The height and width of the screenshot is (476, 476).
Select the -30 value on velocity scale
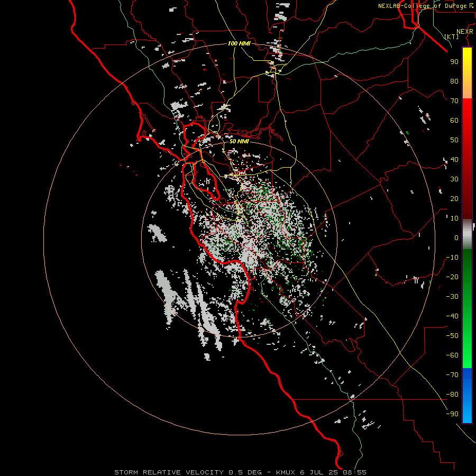point(452,297)
